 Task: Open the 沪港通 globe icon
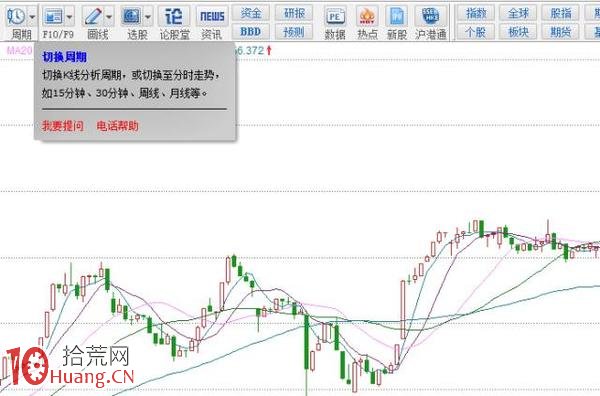point(430,16)
